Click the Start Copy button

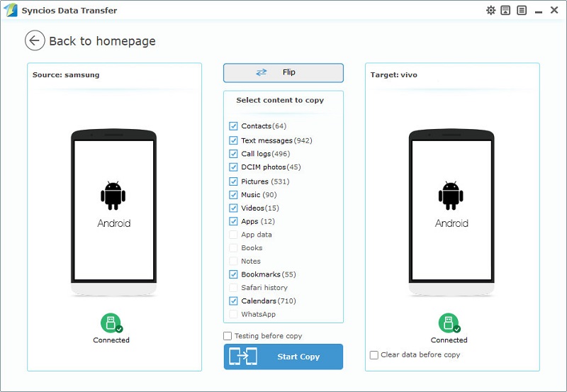(x=283, y=357)
